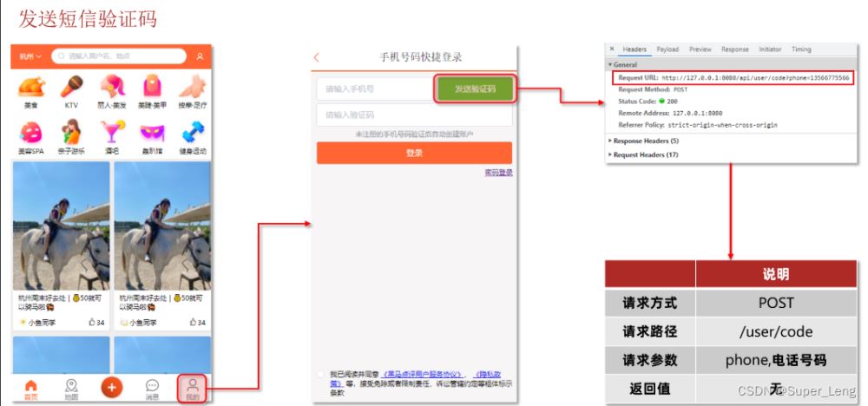The width and height of the screenshot is (868, 406).
Task: Select the 亲子游乐 parent-child category icon
Action: coord(71,133)
